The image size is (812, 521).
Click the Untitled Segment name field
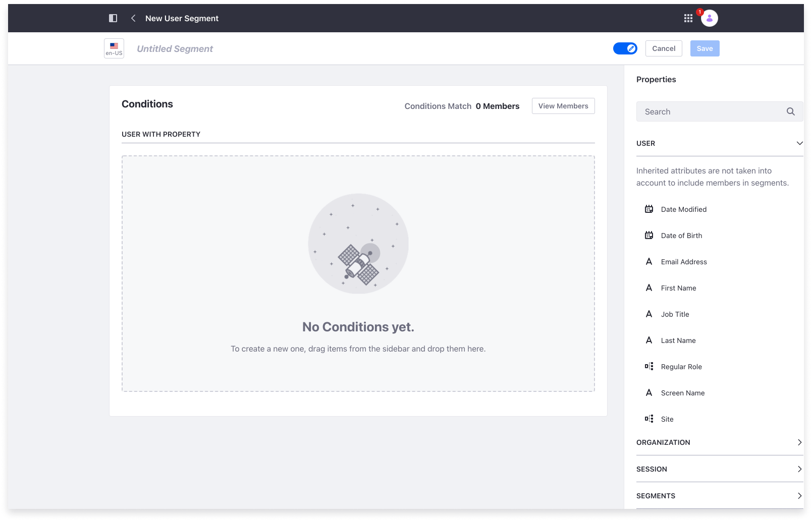coord(175,49)
